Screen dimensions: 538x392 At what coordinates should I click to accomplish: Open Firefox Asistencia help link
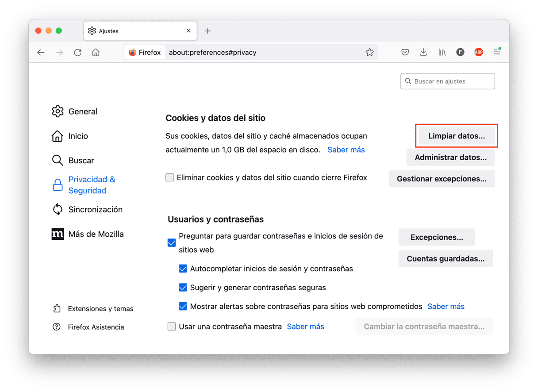pos(88,327)
